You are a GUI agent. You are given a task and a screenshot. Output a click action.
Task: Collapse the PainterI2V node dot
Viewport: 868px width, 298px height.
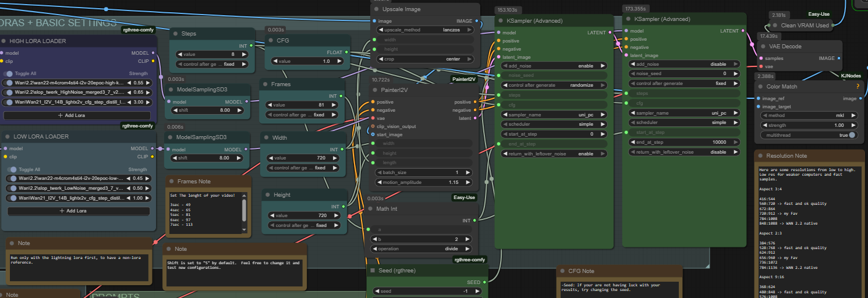tap(375, 90)
